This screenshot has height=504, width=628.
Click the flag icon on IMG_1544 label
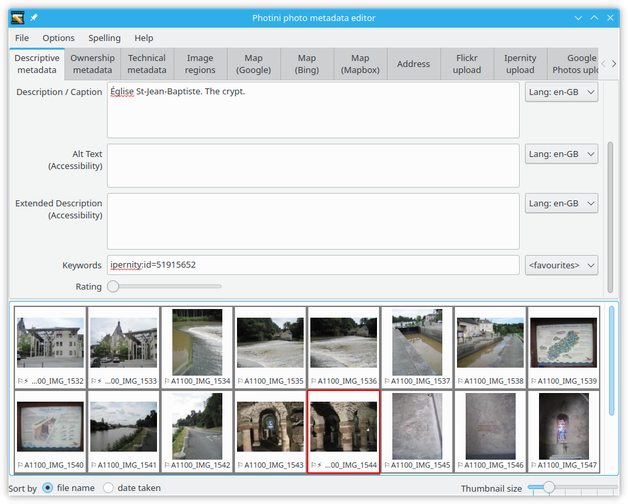(314, 465)
